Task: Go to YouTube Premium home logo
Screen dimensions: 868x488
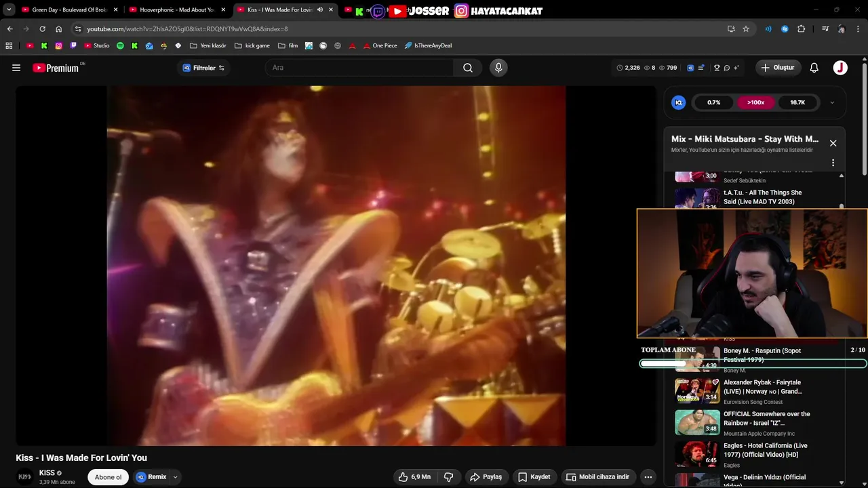Action: click(56, 68)
